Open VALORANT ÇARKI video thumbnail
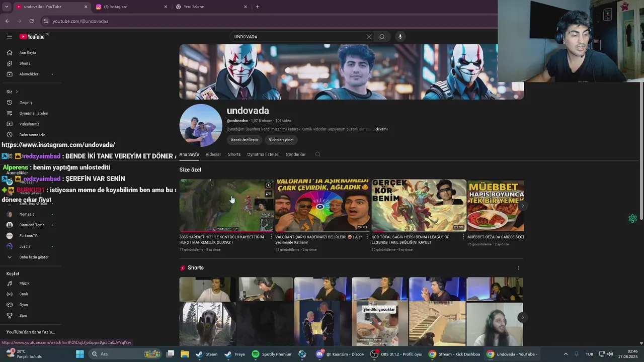The height and width of the screenshot is (362, 644). [x=323, y=205]
